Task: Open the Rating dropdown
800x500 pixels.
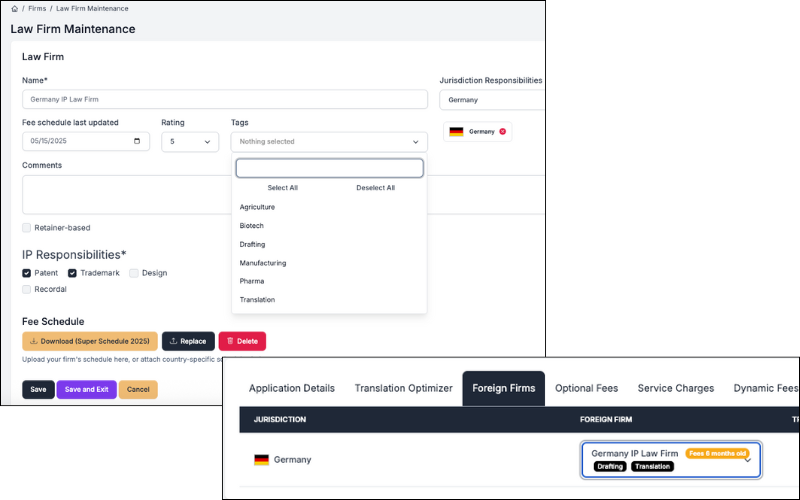Action: tap(190, 142)
